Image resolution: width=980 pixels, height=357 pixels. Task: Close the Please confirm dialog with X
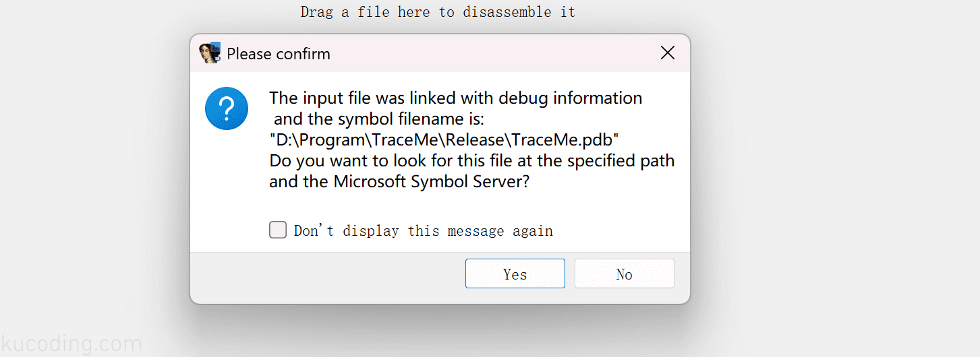(x=668, y=53)
